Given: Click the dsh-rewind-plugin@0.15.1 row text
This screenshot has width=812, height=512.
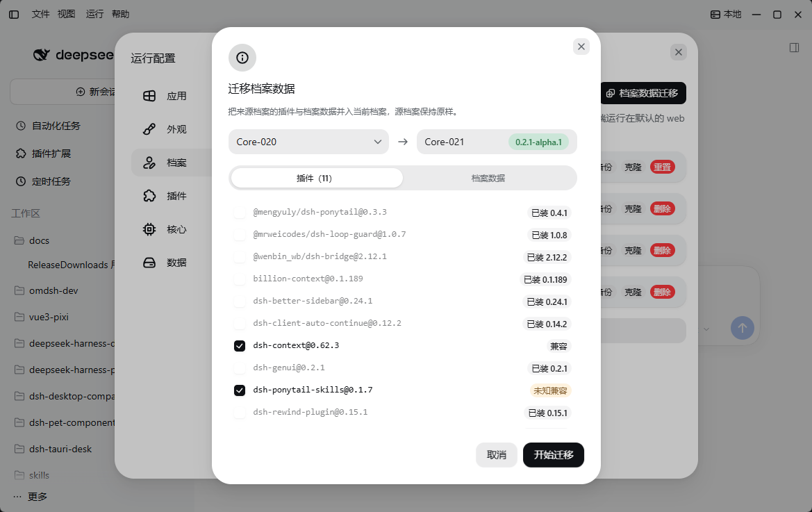Looking at the screenshot, I should (310, 412).
